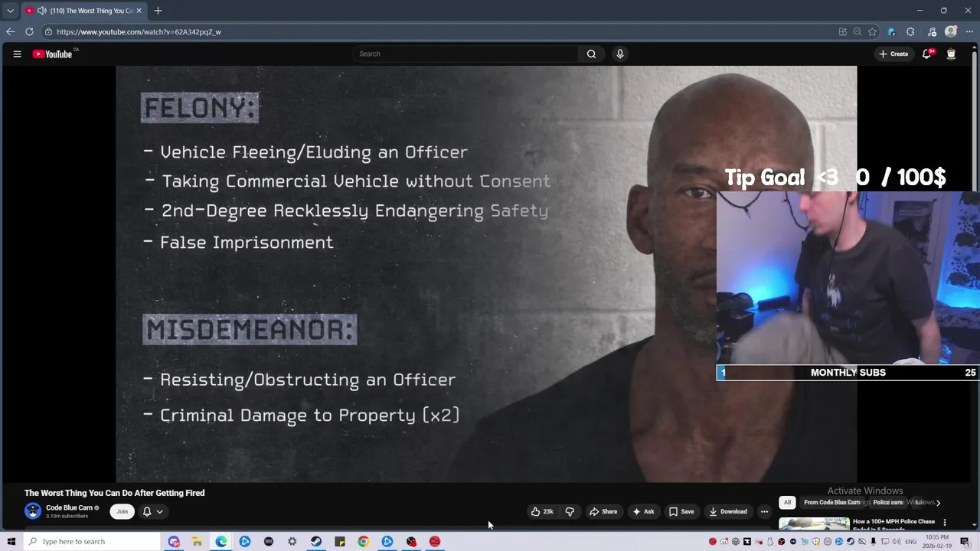This screenshot has height=551, width=980.
Task: Start voice search with microphone icon
Action: point(620,54)
